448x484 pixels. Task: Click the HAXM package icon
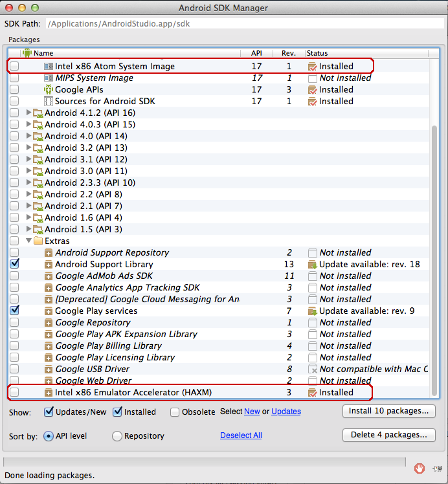coord(49,393)
